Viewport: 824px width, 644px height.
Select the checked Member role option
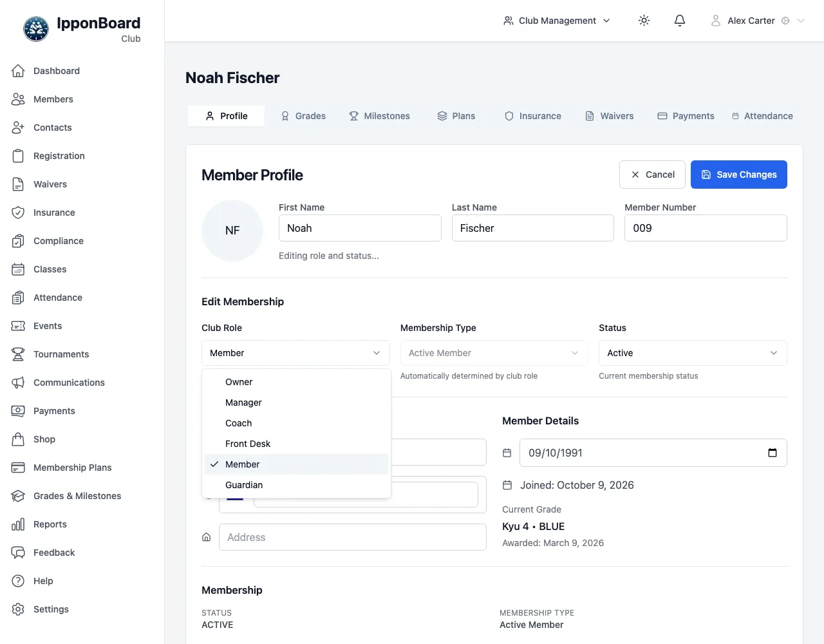(x=296, y=464)
